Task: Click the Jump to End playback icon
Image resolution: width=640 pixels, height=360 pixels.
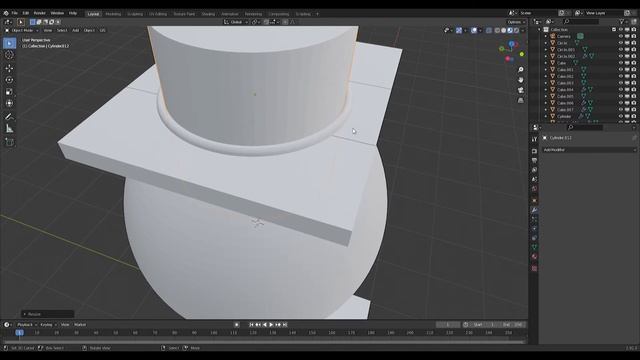Action: pos(285,325)
